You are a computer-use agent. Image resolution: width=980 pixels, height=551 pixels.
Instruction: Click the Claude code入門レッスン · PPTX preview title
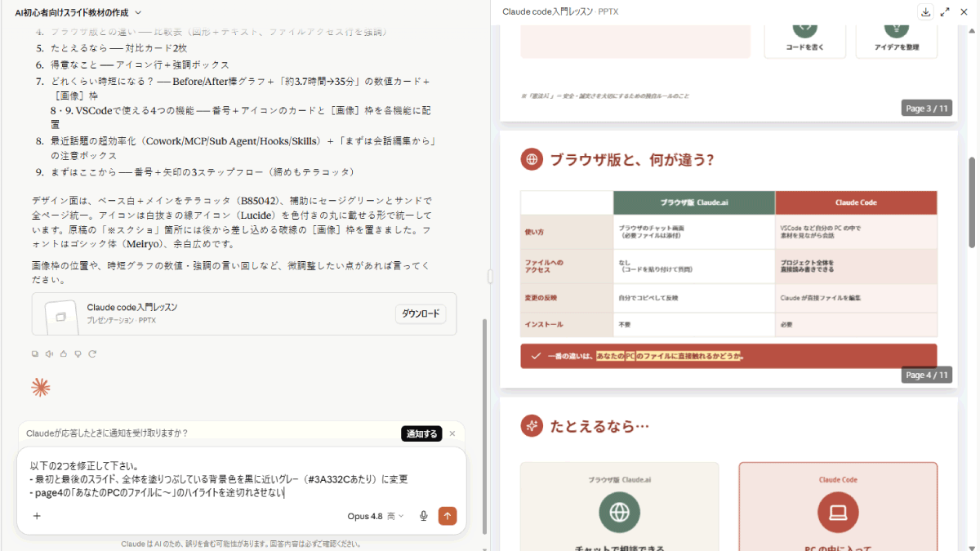559,11
